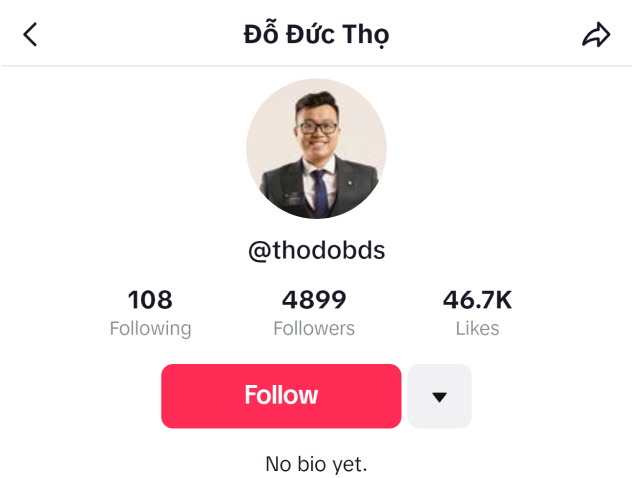The width and height of the screenshot is (632, 478).
Task: Click the blue tie in profile photo
Action: click(x=320, y=191)
